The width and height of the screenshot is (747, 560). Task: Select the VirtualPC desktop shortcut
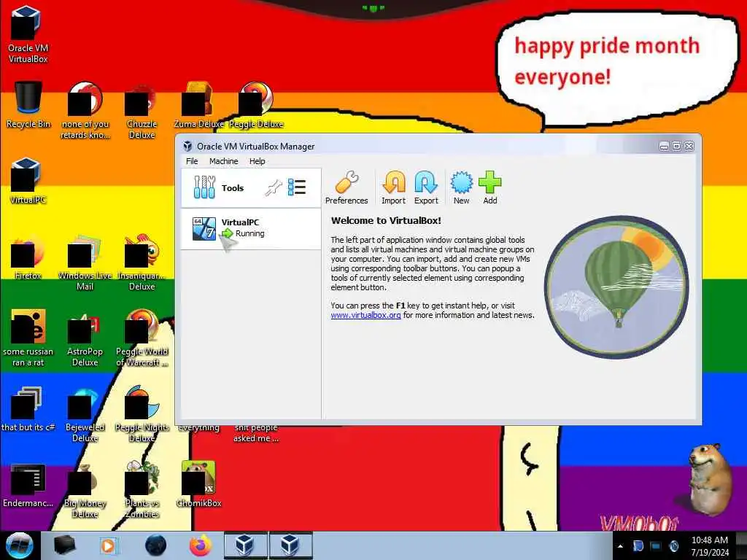(28, 181)
